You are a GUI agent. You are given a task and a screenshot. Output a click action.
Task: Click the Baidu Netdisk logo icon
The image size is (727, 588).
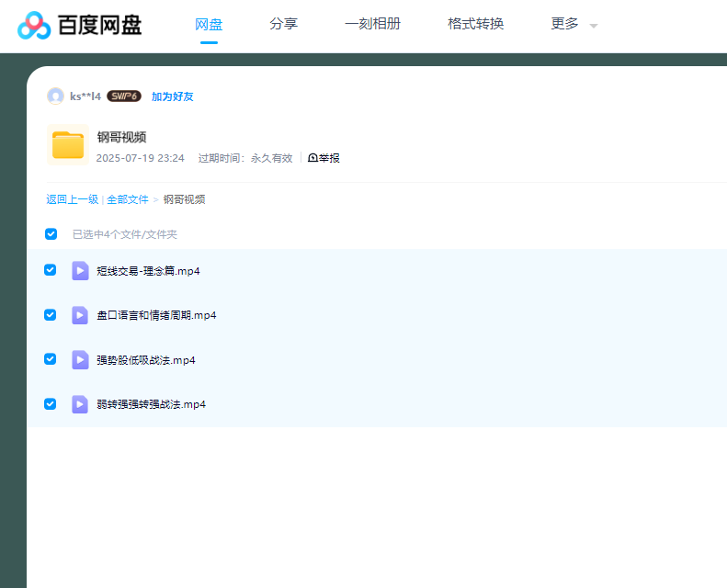pos(34,26)
